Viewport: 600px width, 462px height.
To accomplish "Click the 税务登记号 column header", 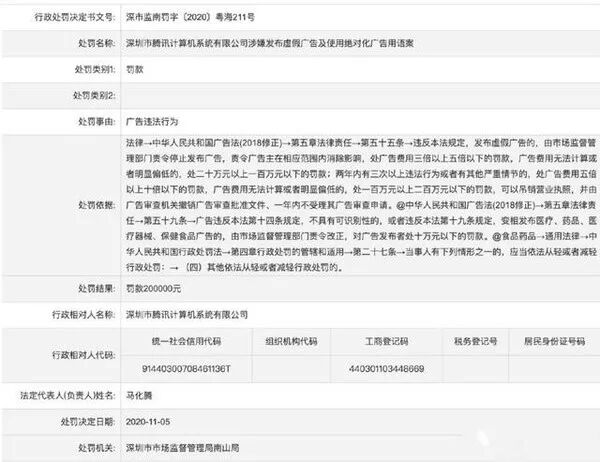I will point(475,341).
